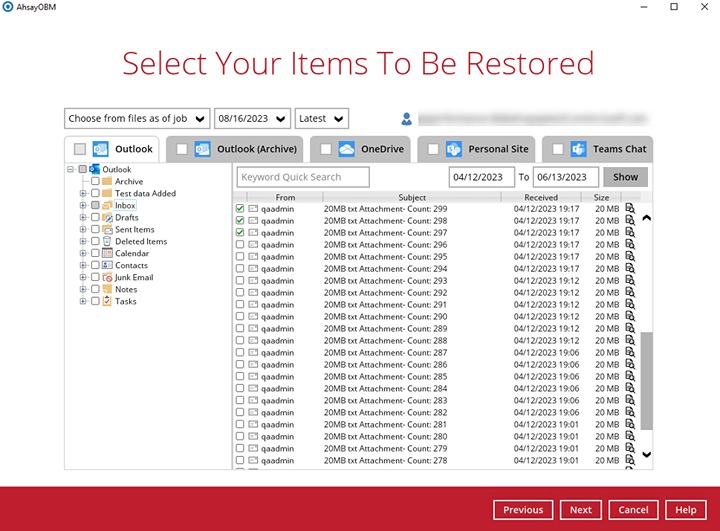This screenshot has height=531, width=720.
Task: Uncheck the email with Count: 298
Action: coord(240,221)
